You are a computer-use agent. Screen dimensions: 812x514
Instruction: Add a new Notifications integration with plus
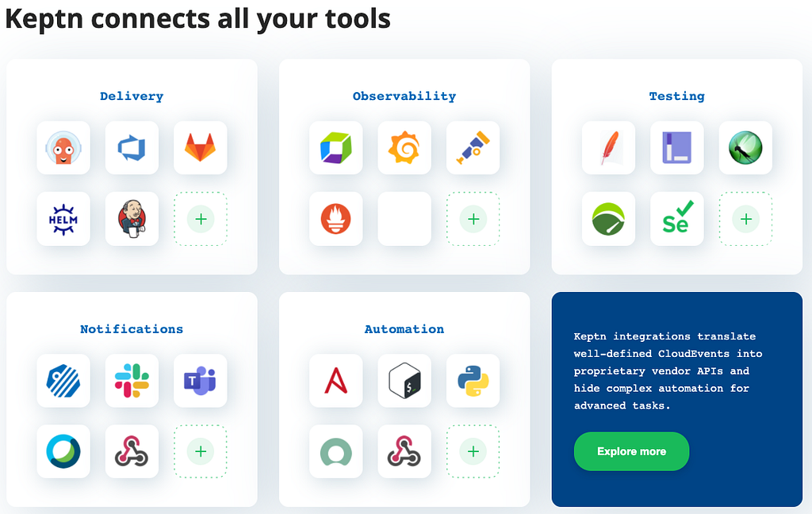click(201, 451)
